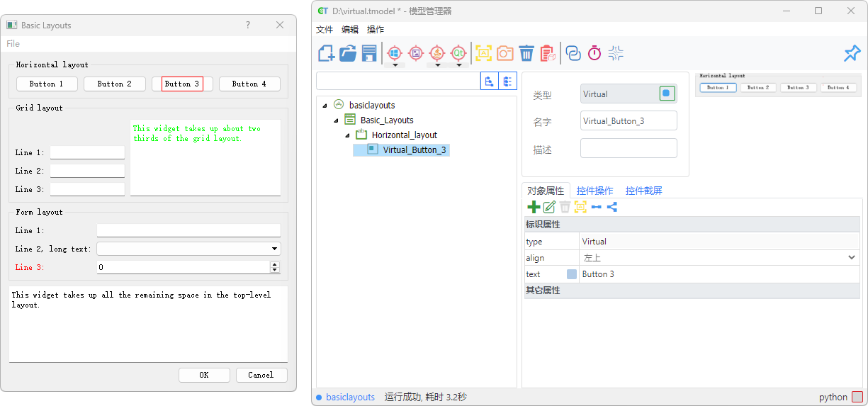This screenshot has width=868, height=406.
Task: Click the stopwatch timer icon
Action: pos(594,53)
